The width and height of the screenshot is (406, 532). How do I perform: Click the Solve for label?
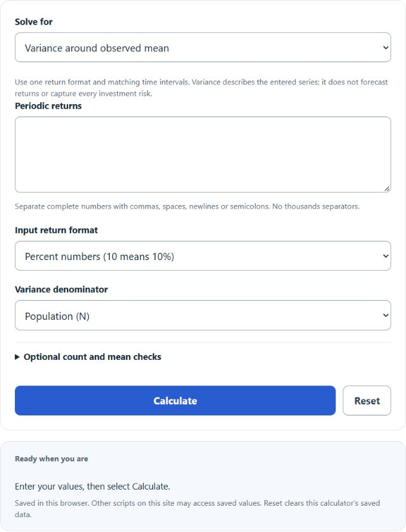coord(33,22)
